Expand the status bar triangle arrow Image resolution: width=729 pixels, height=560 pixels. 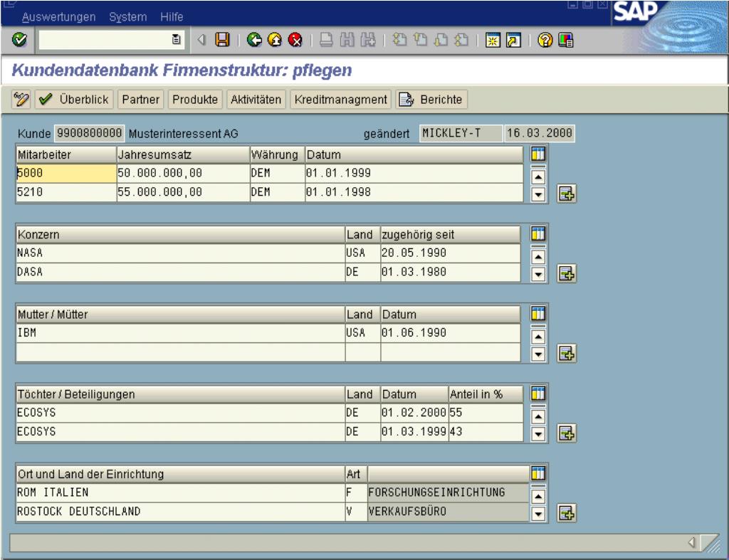(x=691, y=542)
